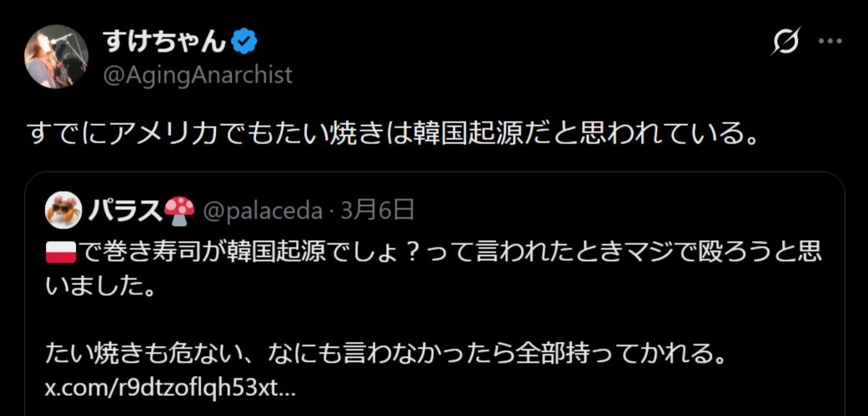Open すけちゃん's profile avatar photo
868x416 pixels.
click(x=57, y=56)
